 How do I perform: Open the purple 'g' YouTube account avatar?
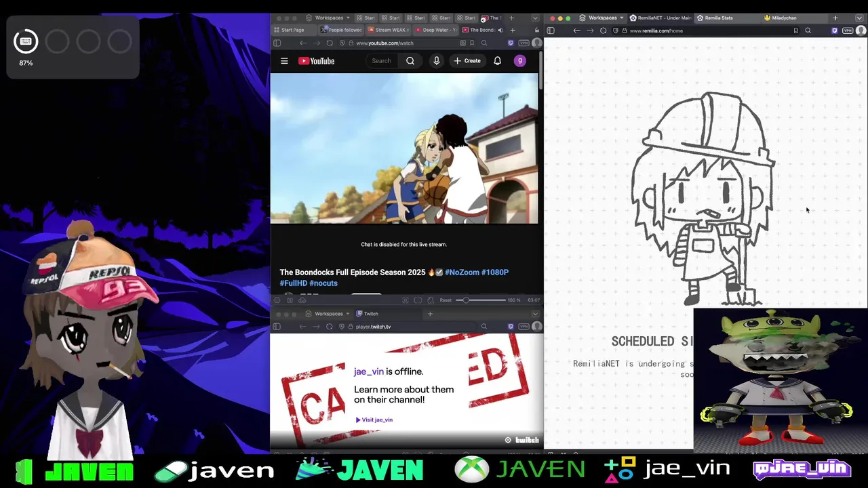click(x=520, y=61)
